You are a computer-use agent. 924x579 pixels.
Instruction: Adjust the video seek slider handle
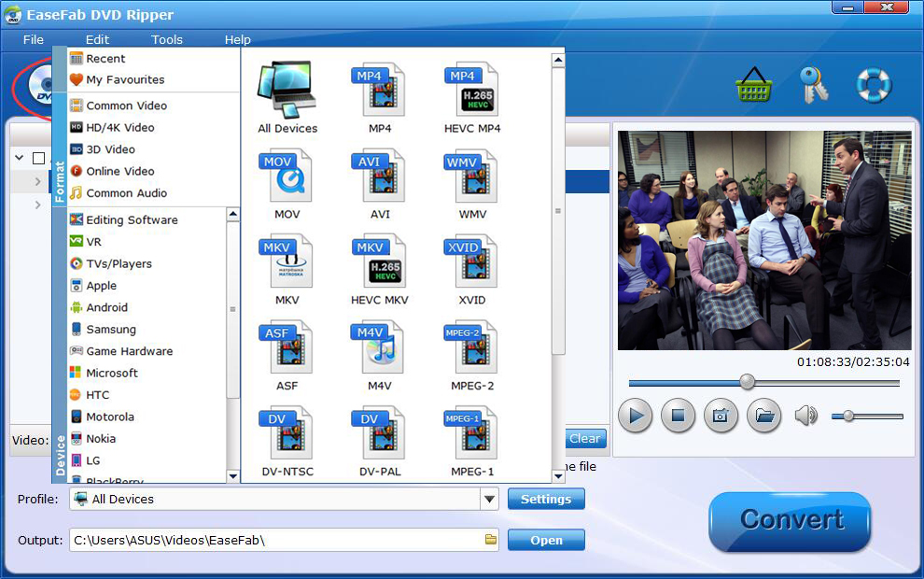tap(748, 382)
